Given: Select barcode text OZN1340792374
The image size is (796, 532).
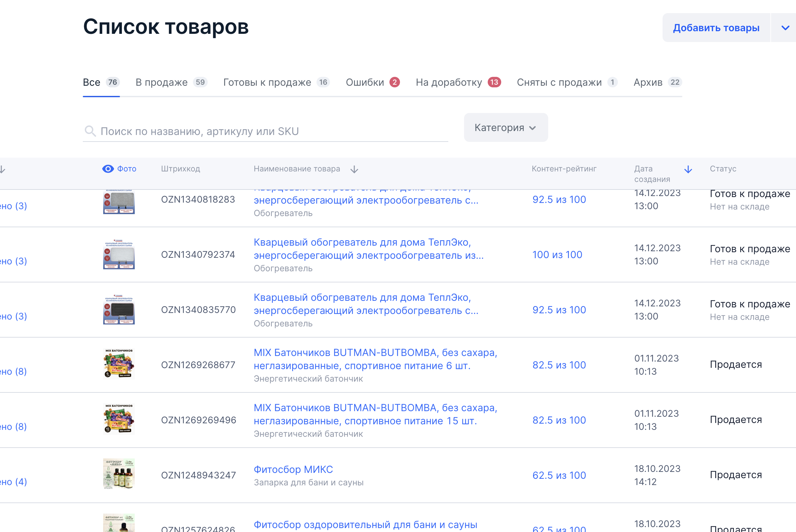Looking at the screenshot, I should coord(198,255).
